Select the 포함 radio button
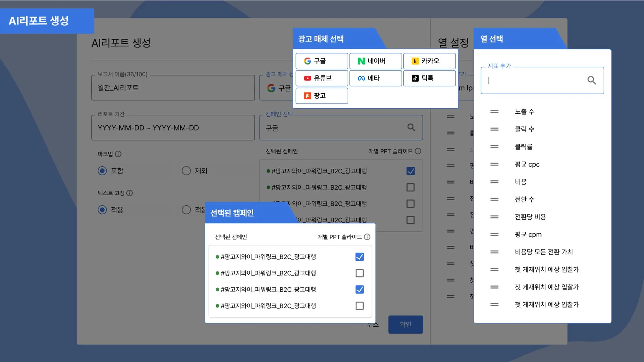644x362 pixels. point(102,171)
